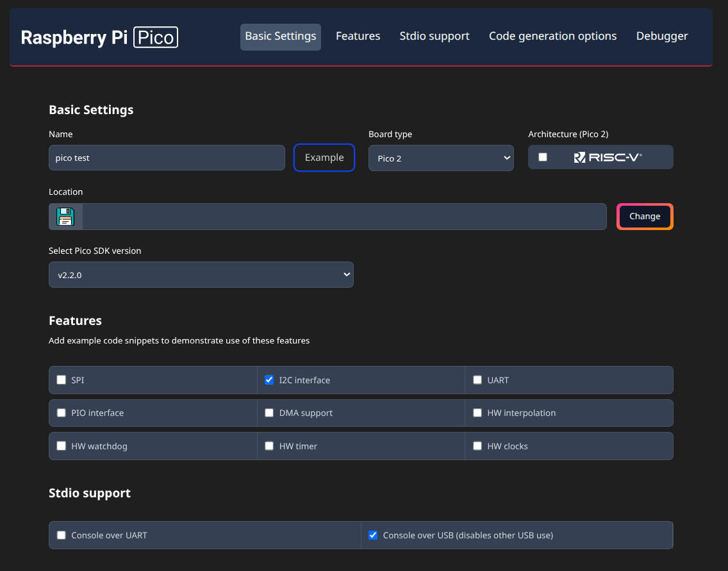Click the Raspberry Pi Pico logo
Screen dimensions: 728x571
99,37
